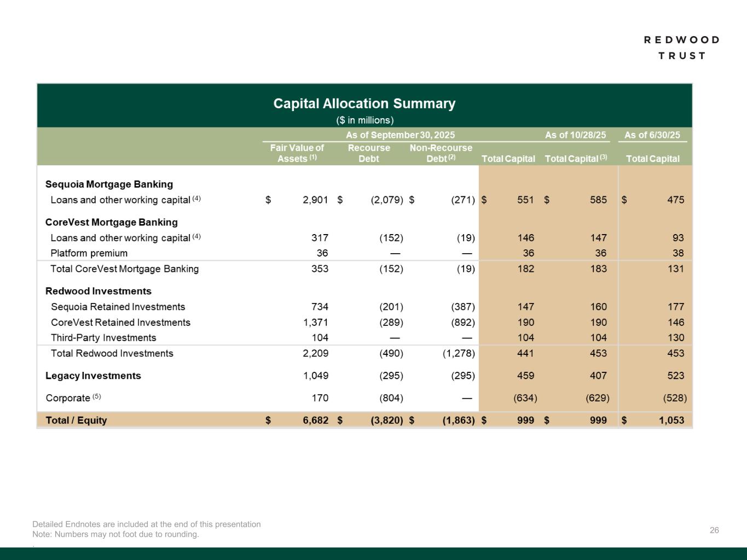Click the CoreVest Mortgage Banking section heading
The height and width of the screenshot is (560, 747).
point(111,222)
